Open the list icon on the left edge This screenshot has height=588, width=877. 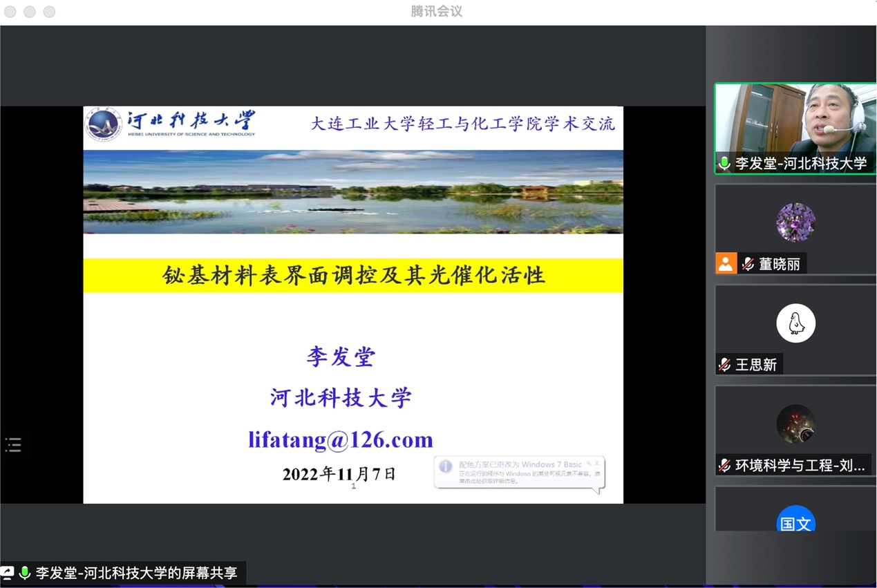coord(13,445)
